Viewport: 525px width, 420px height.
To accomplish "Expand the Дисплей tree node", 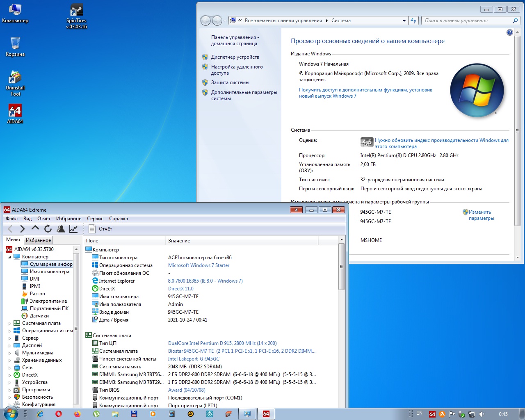I will point(9,346).
